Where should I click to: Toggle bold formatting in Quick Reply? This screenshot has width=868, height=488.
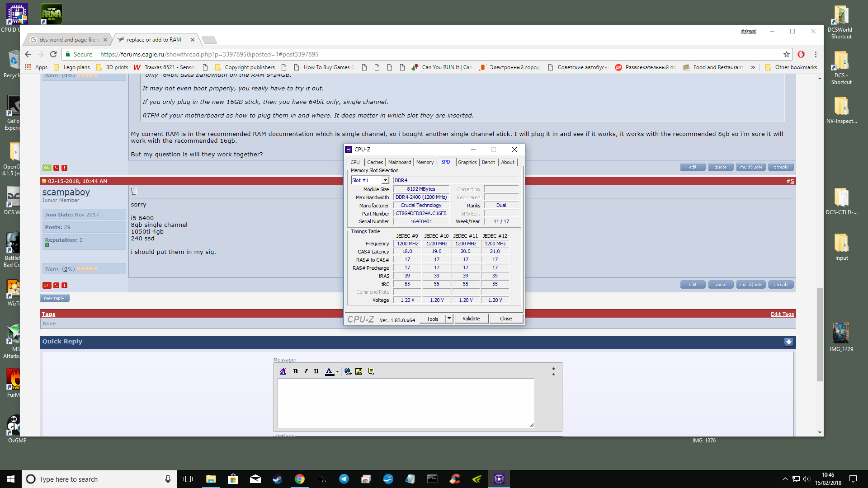click(x=295, y=371)
